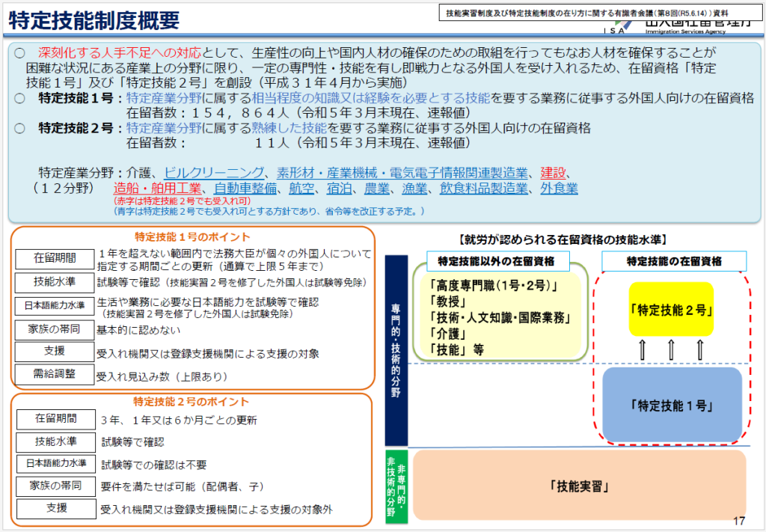
Task: Open the red 造船・舶用工業 underlined sector
Action: 157,188
